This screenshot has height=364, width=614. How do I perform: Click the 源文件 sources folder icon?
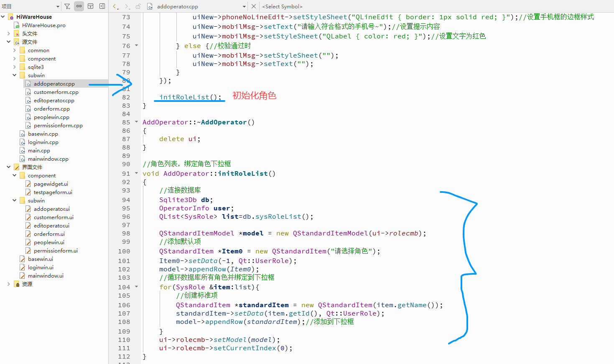17,42
